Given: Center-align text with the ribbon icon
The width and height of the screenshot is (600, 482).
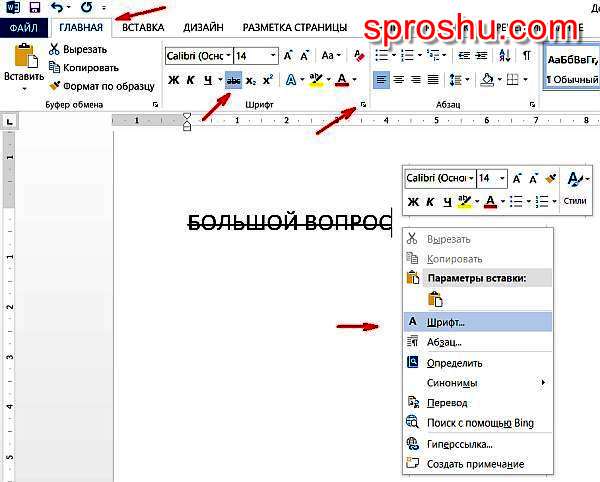Looking at the screenshot, I should tap(399, 80).
